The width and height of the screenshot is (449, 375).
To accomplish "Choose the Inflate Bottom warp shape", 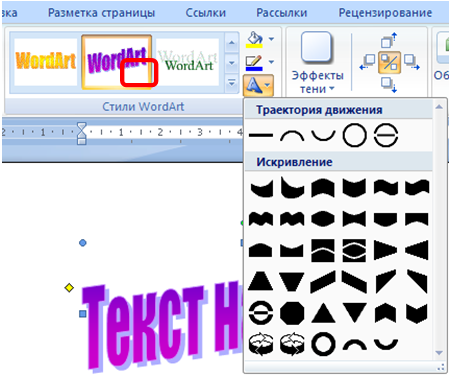I will pos(386,219).
